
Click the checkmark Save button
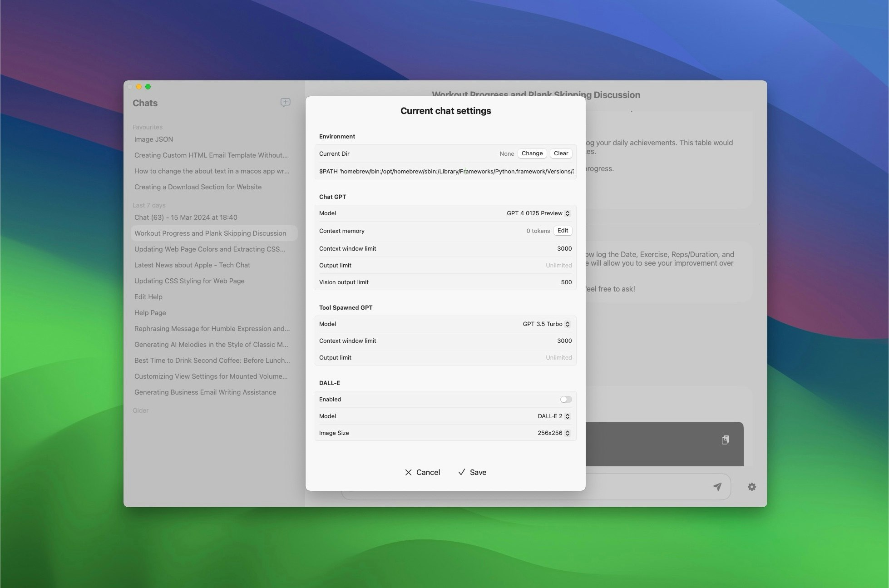472,472
